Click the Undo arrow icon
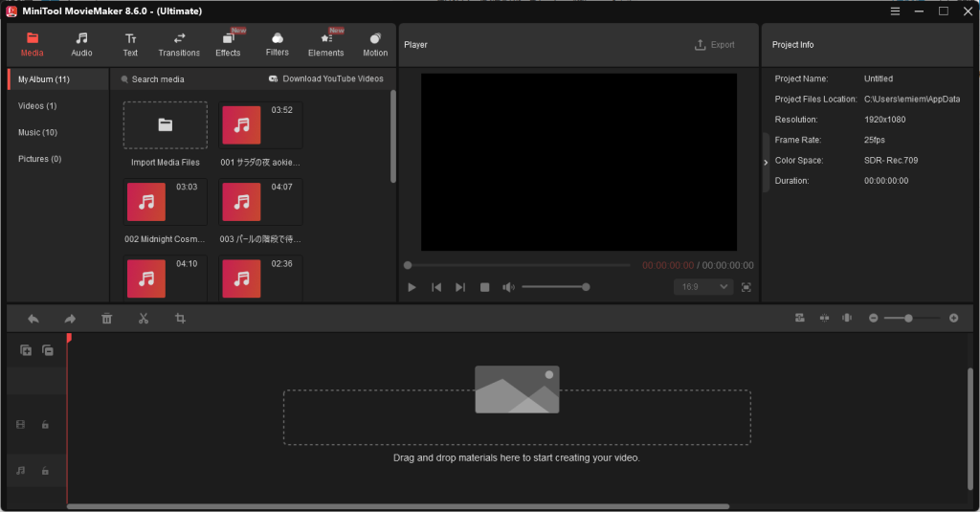980x512 pixels. (x=33, y=319)
